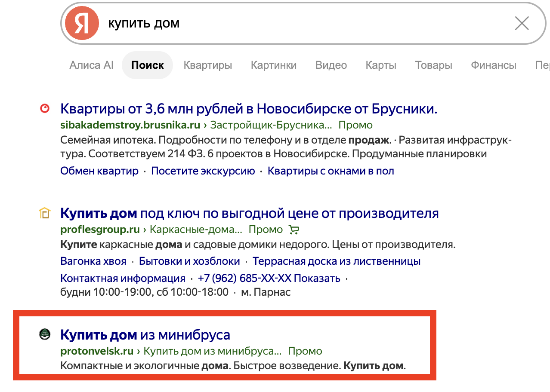Show the hidden phone number +7 (962)
Screen dimensions: 550x392
[269, 278]
